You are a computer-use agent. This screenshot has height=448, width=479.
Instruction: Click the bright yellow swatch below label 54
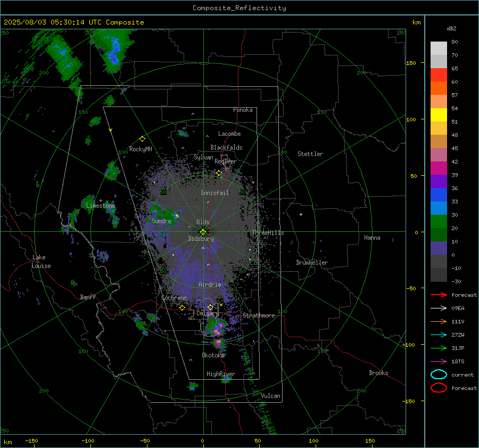coord(439,115)
